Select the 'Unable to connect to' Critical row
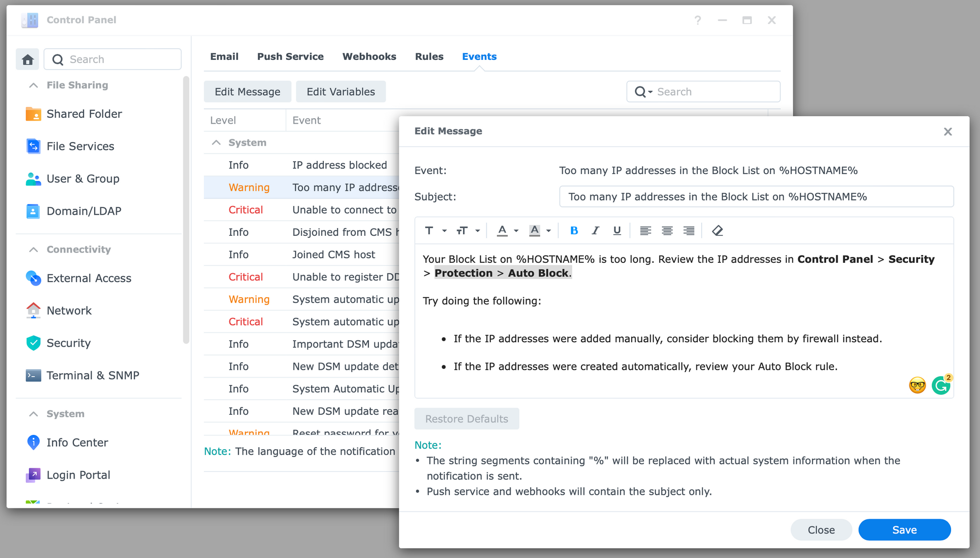980x558 pixels. (x=301, y=210)
